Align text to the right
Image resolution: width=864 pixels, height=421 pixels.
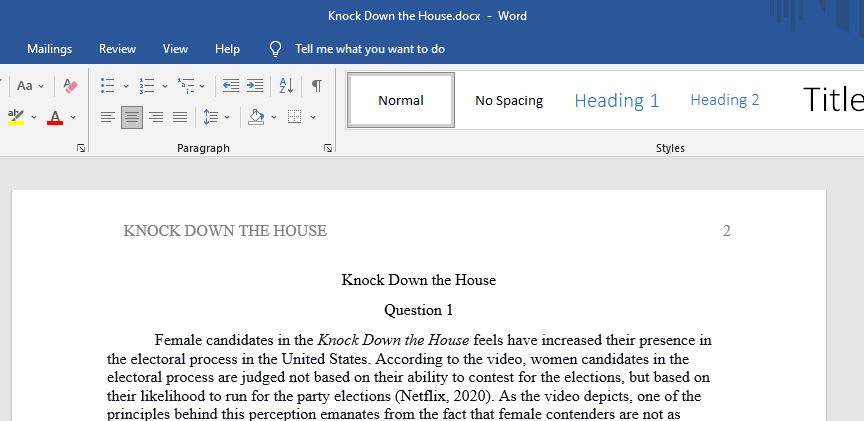tap(156, 117)
